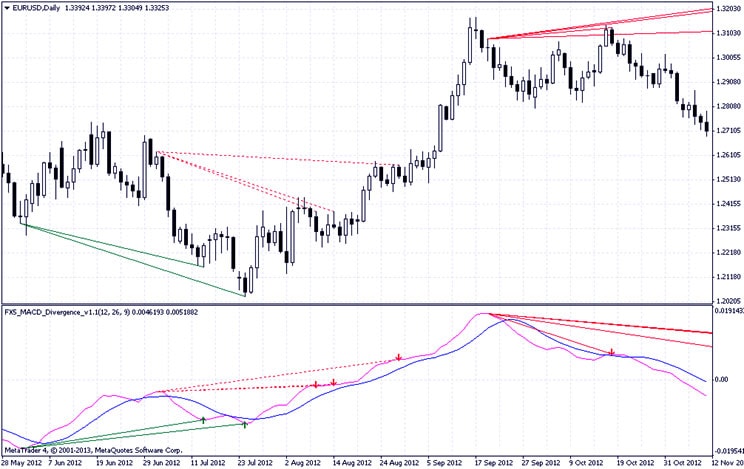Click the red arrow near 19 Oct 2012

click(x=611, y=352)
